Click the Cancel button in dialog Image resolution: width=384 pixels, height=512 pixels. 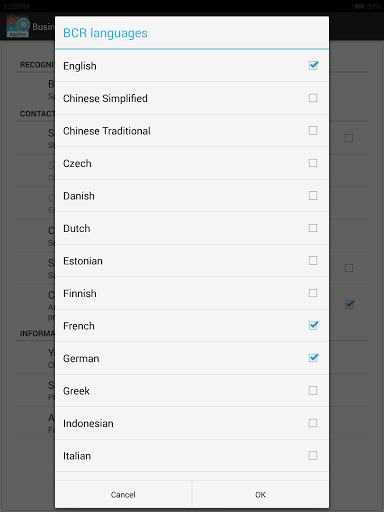(123, 495)
